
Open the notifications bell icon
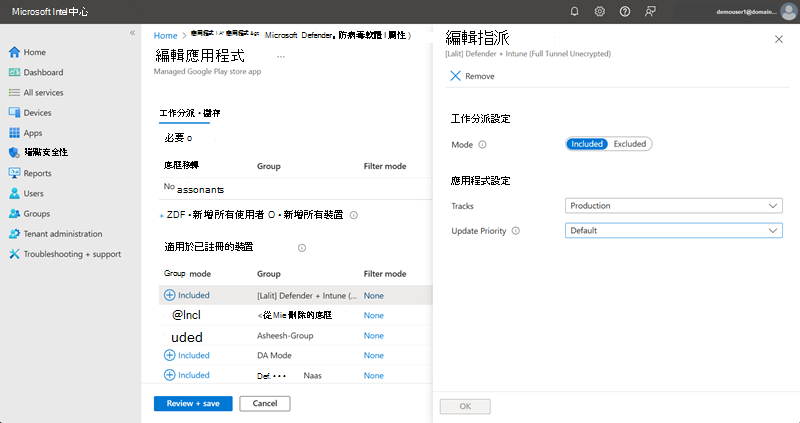574,11
